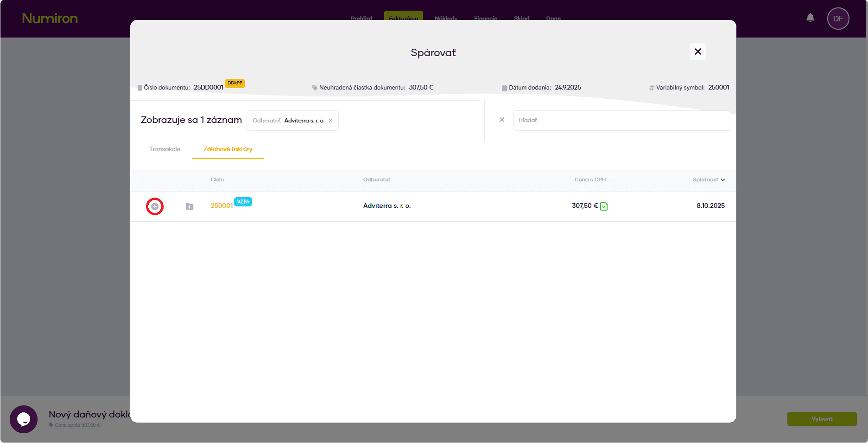The image size is (868, 443).
Task: Open invoice number 250001 link
Action: [x=222, y=205]
